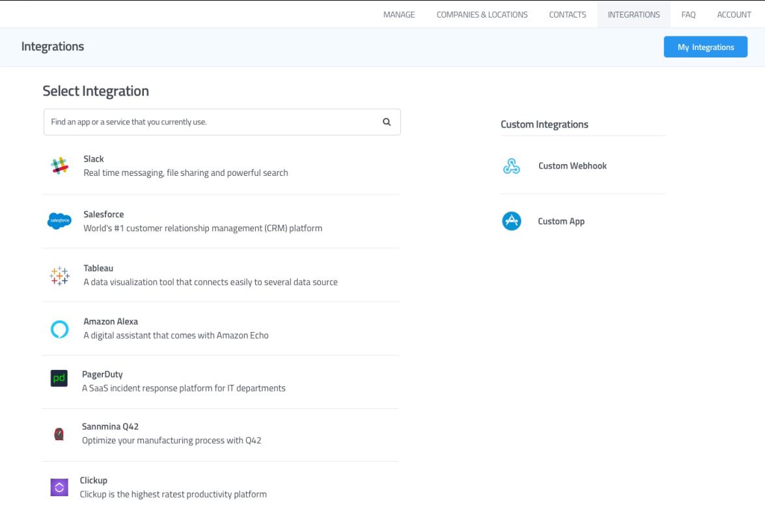Screen dimensions: 765x532
Task: Click the Custom App store icon
Action: [x=511, y=221]
